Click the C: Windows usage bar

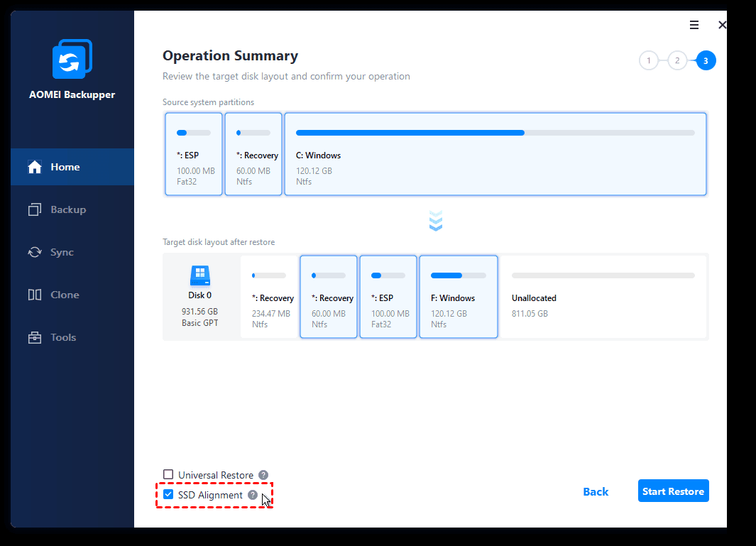495,133
